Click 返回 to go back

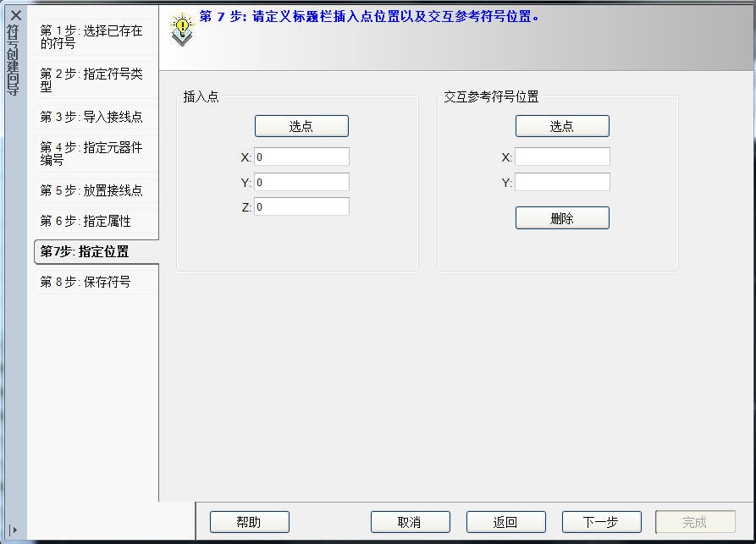pyautogui.click(x=505, y=522)
